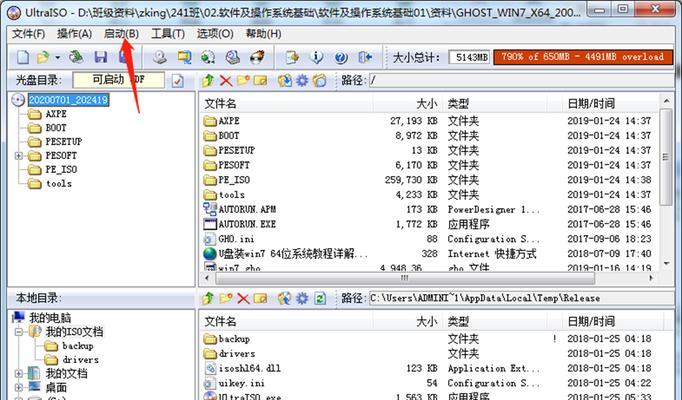Open the 操作(A) menu
Viewport: 682px width, 400px height.
pyautogui.click(x=74, y=33)
